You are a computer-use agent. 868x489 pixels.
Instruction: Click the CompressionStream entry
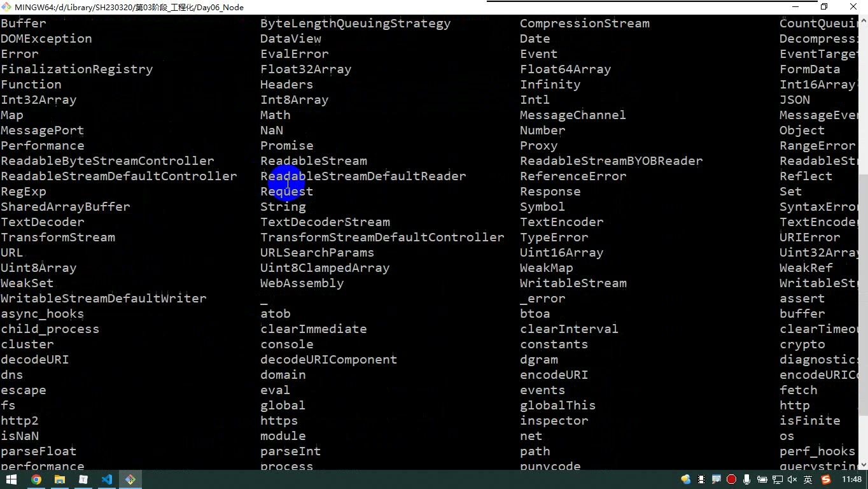(585, 24)
